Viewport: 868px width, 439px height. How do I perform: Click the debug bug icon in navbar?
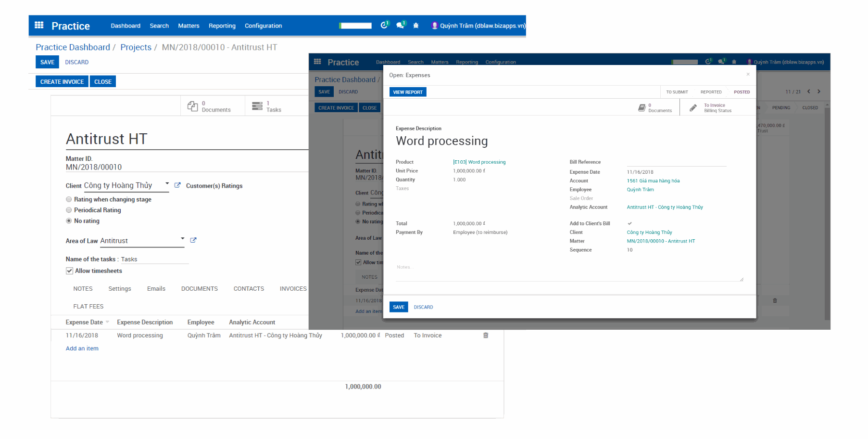click(x=416, y=26)
